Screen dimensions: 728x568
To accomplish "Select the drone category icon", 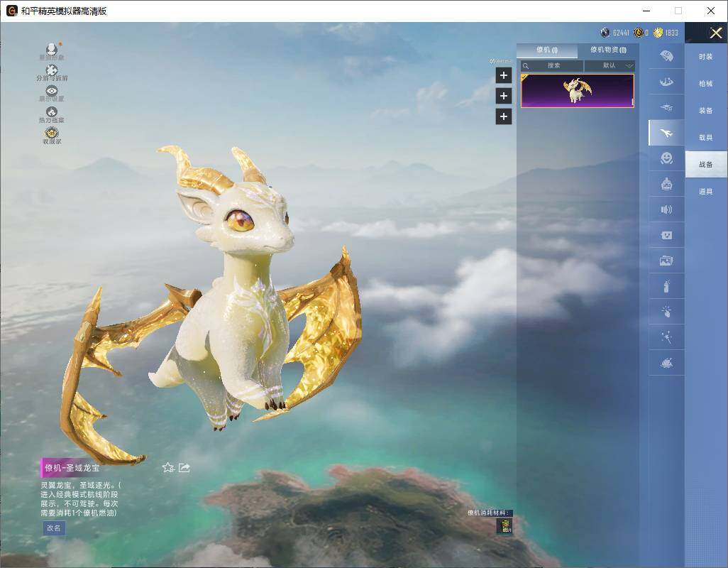I will pyautogui.click(x=667, y=107).
